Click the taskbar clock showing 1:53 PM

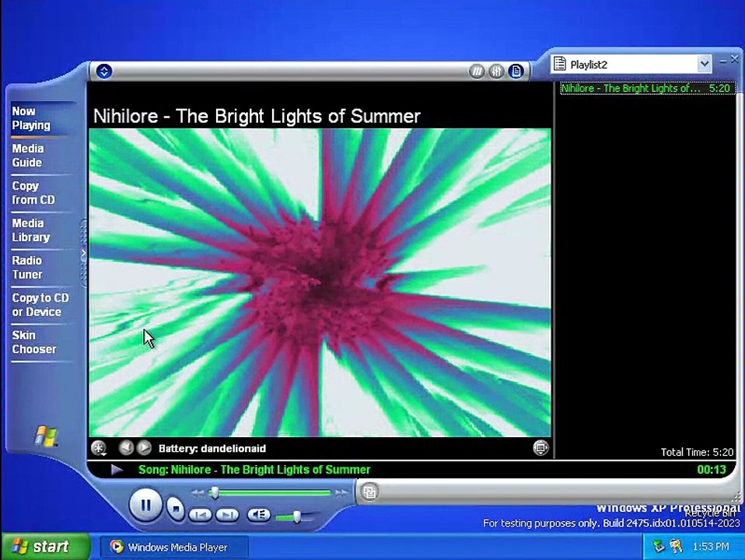(710, 547)
